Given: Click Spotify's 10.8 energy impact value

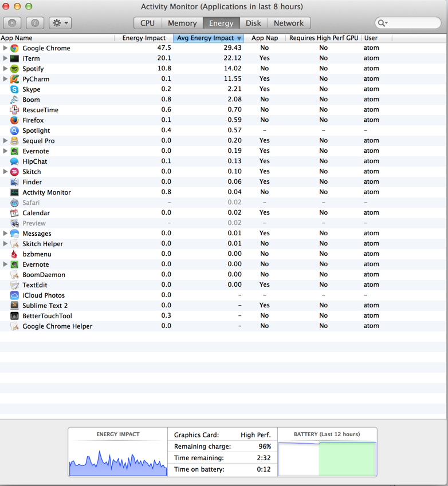Looking at the screenshot, I should pos(164,68).
